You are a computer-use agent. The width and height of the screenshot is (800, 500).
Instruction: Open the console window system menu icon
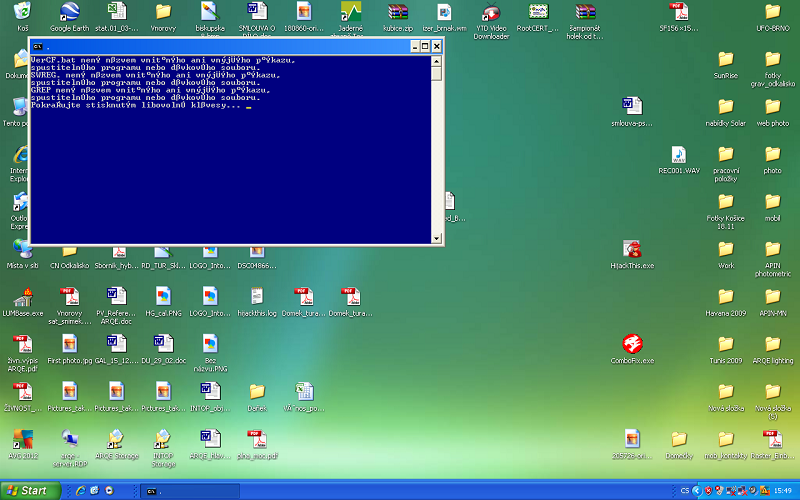tap(37, 46)
